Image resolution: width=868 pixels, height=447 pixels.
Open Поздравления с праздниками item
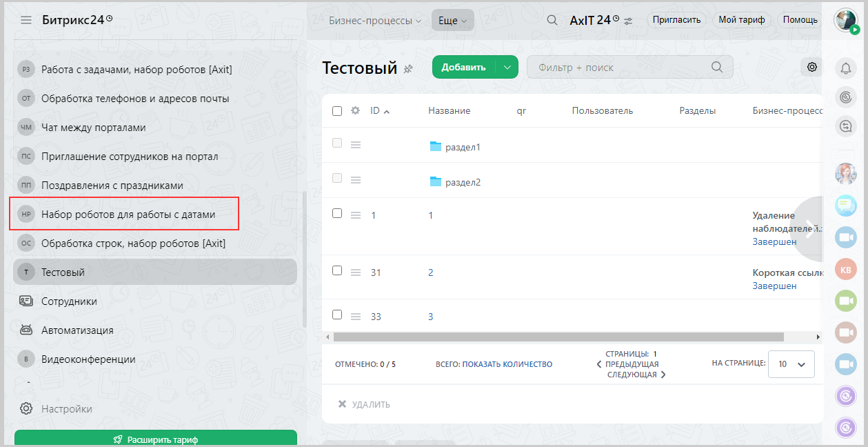tap(155, 186)
